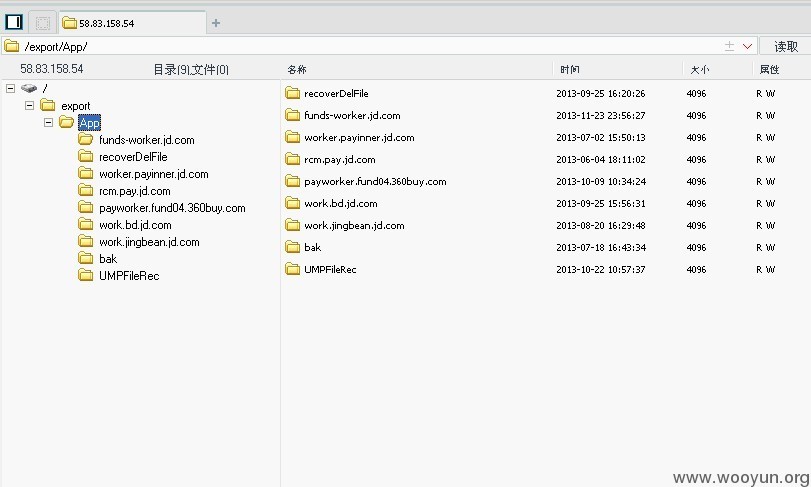Select UMPFileRec in tree
The height and width of the screenshot is (487, 811).
point(129,276)
